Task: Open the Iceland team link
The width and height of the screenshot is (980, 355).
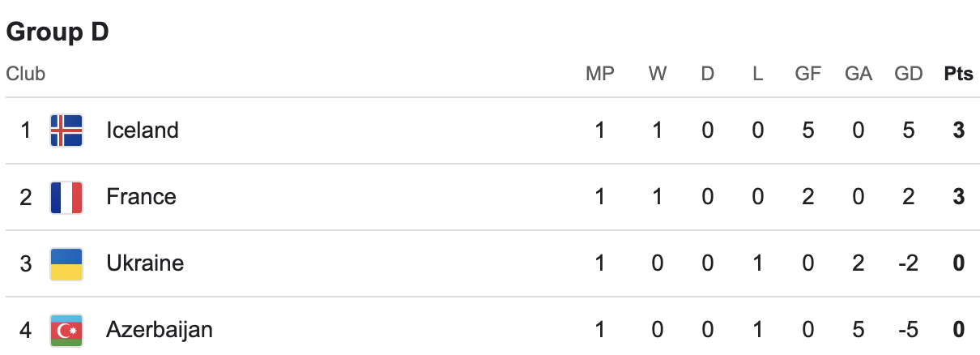Action: 143,130
